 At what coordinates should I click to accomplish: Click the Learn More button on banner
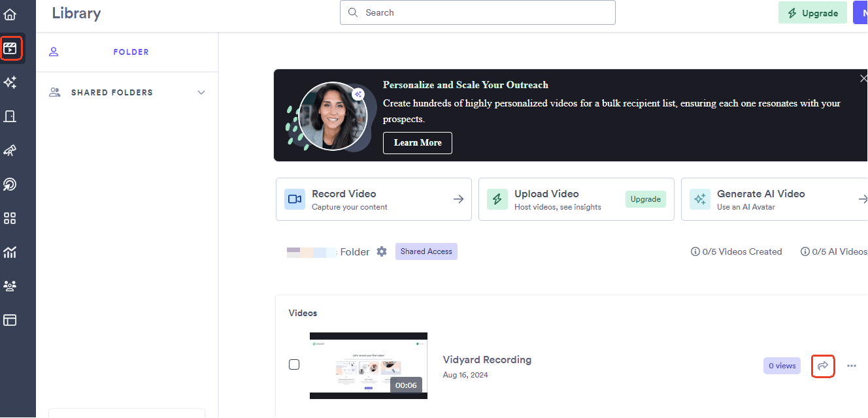[x=417, y=143]
